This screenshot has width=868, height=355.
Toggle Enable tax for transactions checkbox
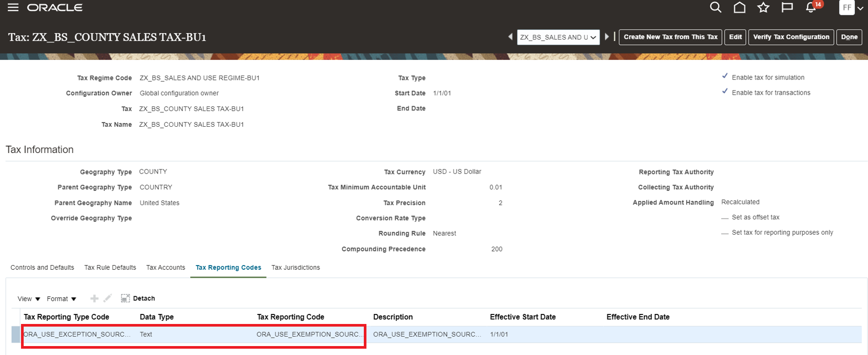click(x=725, y=92)
